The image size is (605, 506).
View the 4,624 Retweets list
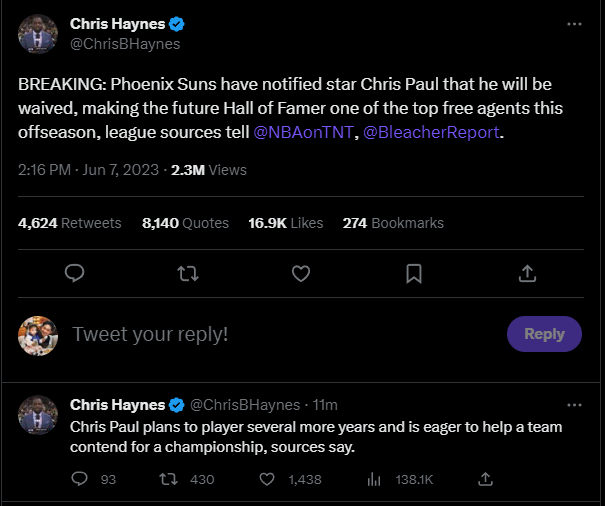coord(69,223)
